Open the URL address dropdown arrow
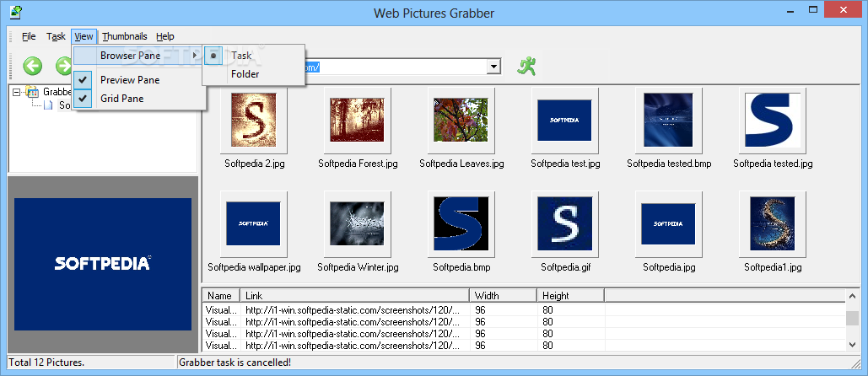The width and height of the screenshot is (868, 376). (493, 67)
